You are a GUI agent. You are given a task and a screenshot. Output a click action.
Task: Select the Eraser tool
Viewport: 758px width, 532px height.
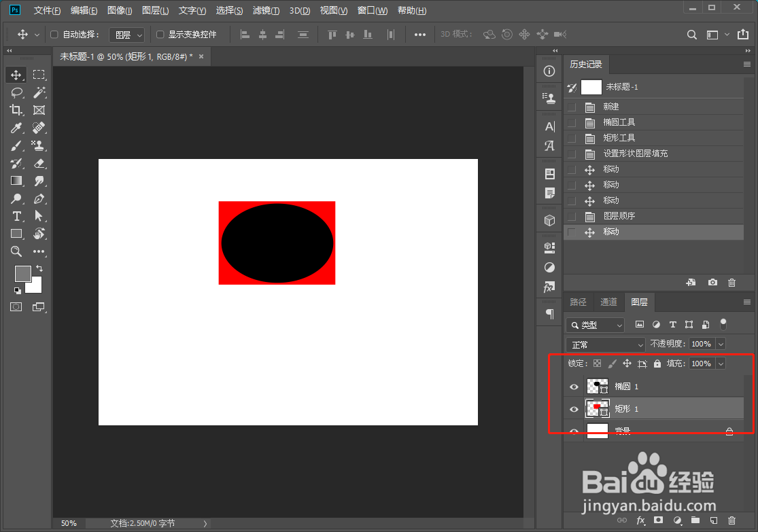point(39,163)
